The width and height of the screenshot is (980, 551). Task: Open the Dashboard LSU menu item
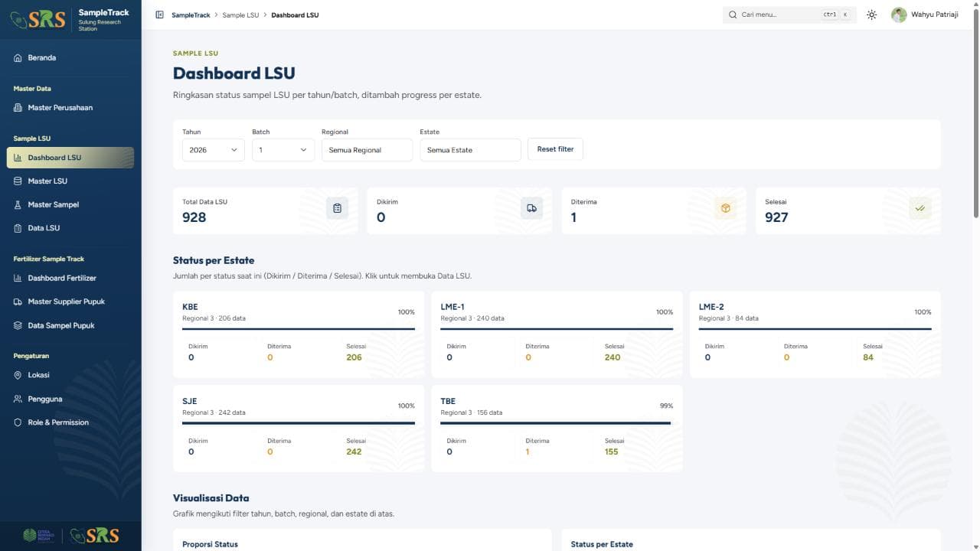pos(70,158)
